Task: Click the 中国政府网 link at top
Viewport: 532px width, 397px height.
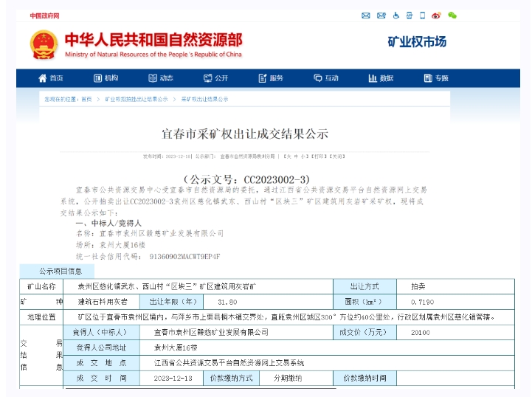Action: click(44, 15)
